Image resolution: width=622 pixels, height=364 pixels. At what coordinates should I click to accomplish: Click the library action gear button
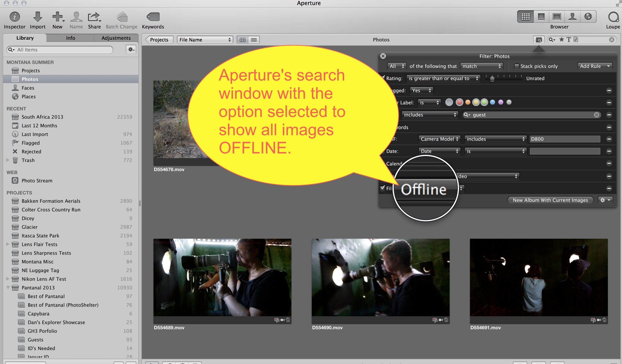click(131, 49)
